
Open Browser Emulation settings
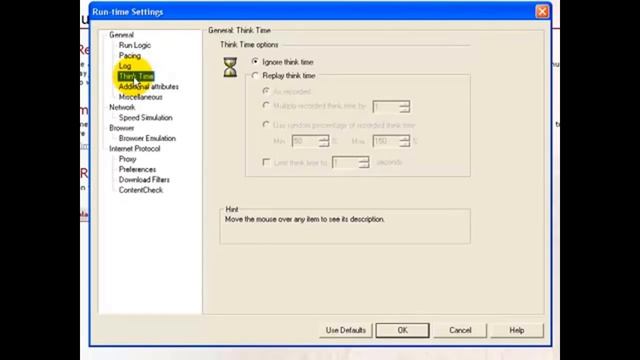tap(147, 138)
